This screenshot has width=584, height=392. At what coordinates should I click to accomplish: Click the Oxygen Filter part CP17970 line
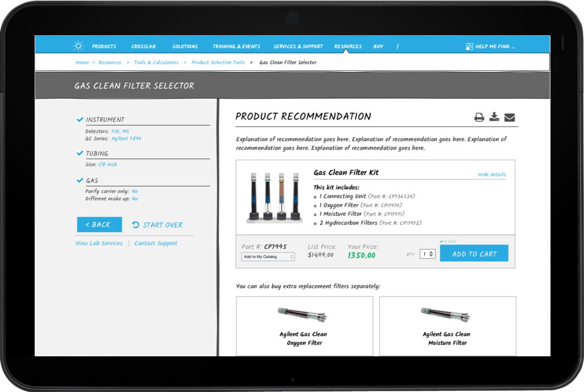361,205
